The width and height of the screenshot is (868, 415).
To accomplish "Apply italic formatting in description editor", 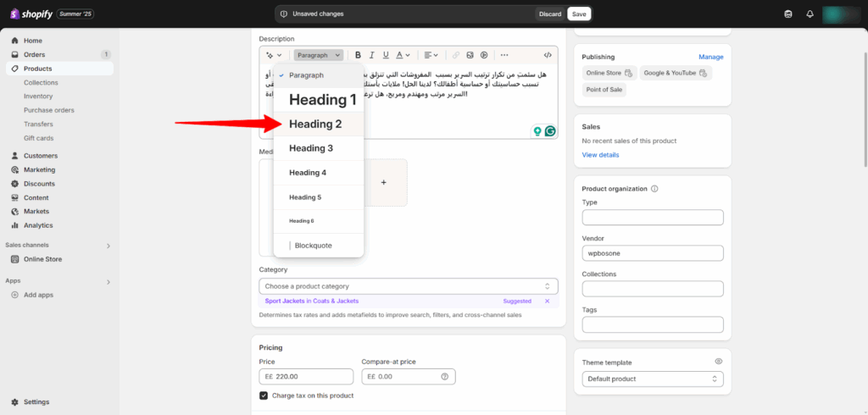I will 371,55.
